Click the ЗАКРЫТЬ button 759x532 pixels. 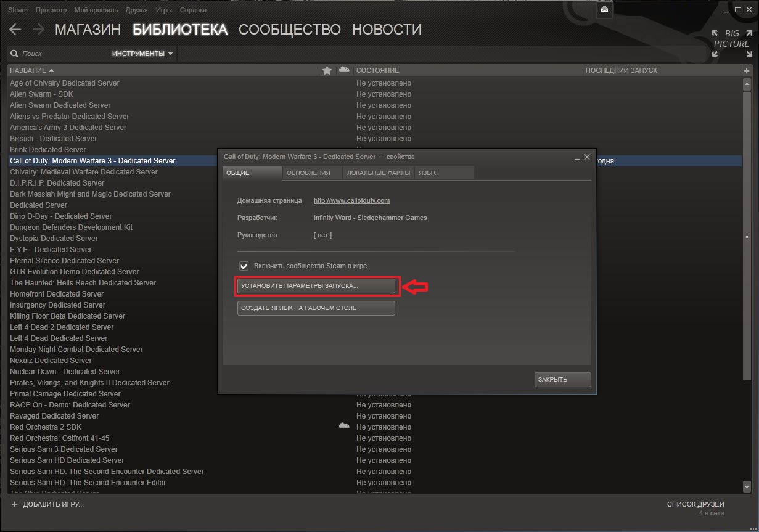point(562,379)
